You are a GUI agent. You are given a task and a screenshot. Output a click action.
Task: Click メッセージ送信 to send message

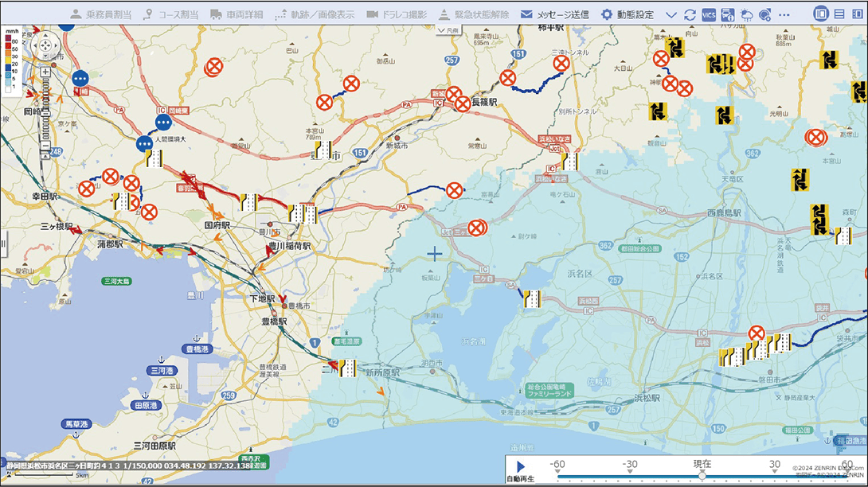pos(554,14)
